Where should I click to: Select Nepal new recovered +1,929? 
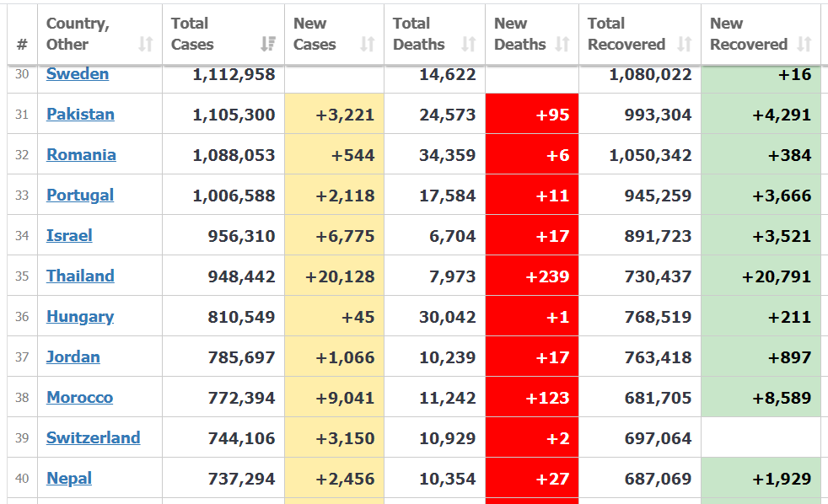[782, 479]
